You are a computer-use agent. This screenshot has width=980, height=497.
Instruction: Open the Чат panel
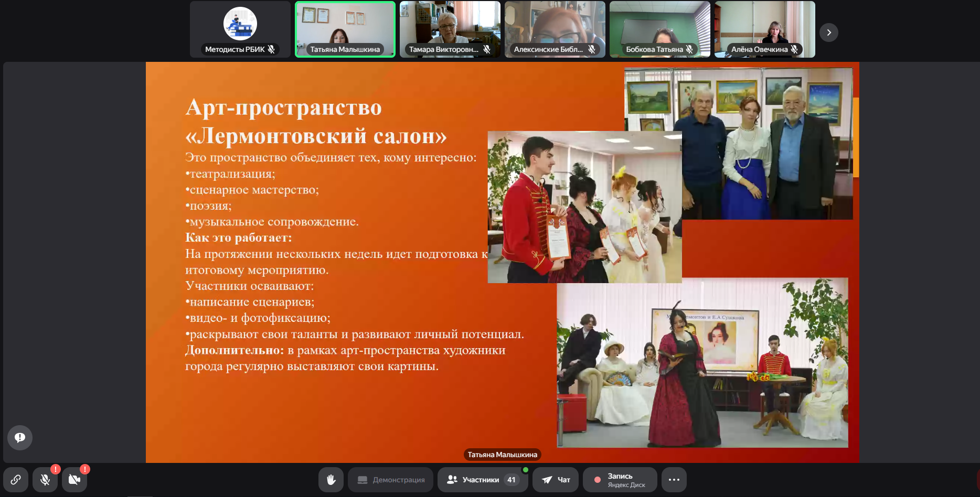[x=556, y=480]
